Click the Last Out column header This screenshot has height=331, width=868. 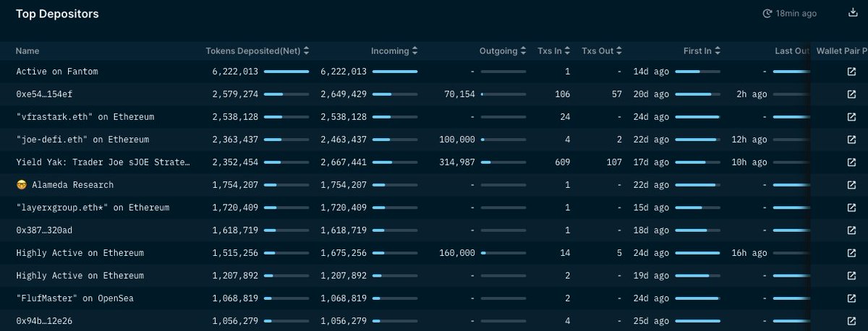[x=791, y=51]
